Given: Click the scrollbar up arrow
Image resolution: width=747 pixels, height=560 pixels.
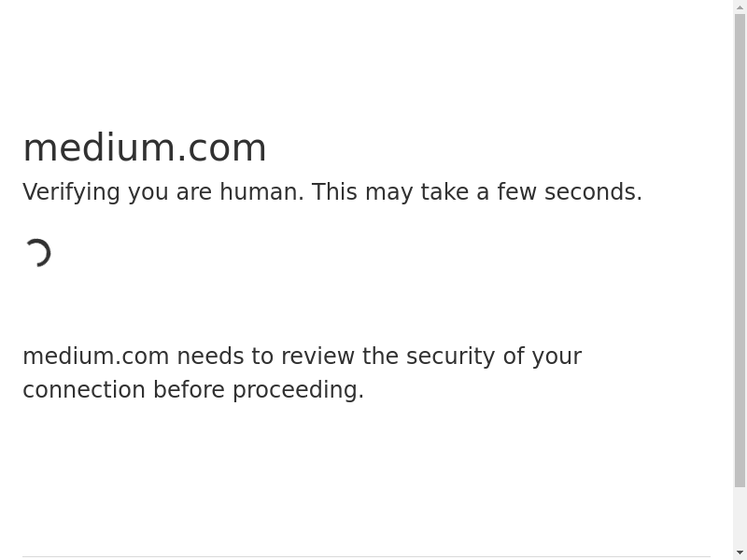Looking at the screenshot, I should coord(740,7).
